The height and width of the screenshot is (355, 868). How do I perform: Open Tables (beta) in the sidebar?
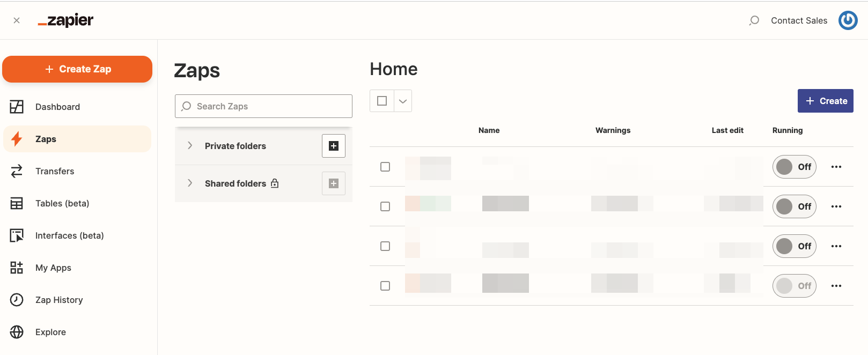(x=77, y=203)
